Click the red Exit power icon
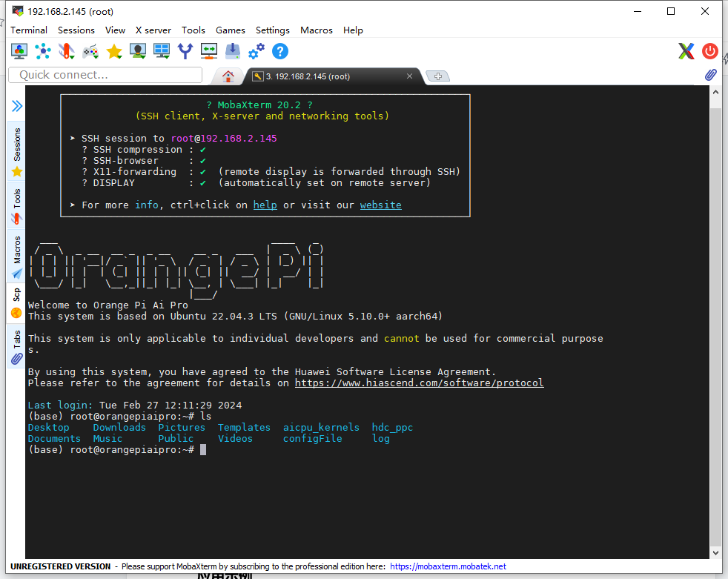 (710, 51)
